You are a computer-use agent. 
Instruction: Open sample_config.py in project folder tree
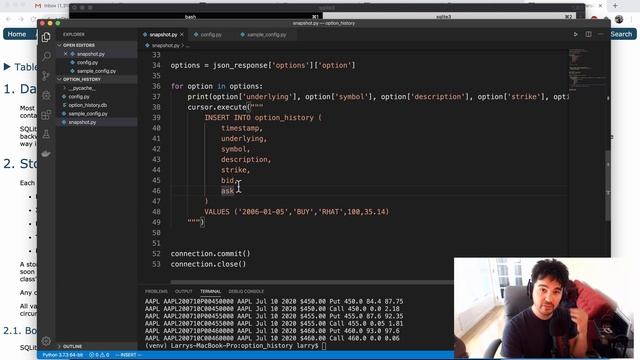[x=87, y=114]
